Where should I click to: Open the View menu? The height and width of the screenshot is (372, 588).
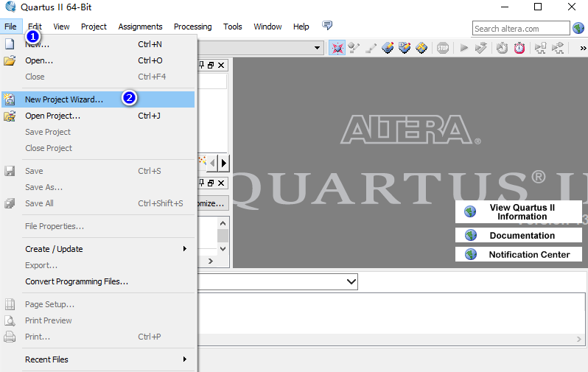61,27
